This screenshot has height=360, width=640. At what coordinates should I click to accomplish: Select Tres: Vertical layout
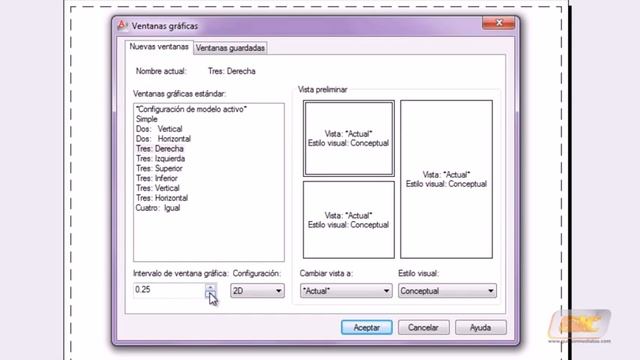(x=158, y=188)
